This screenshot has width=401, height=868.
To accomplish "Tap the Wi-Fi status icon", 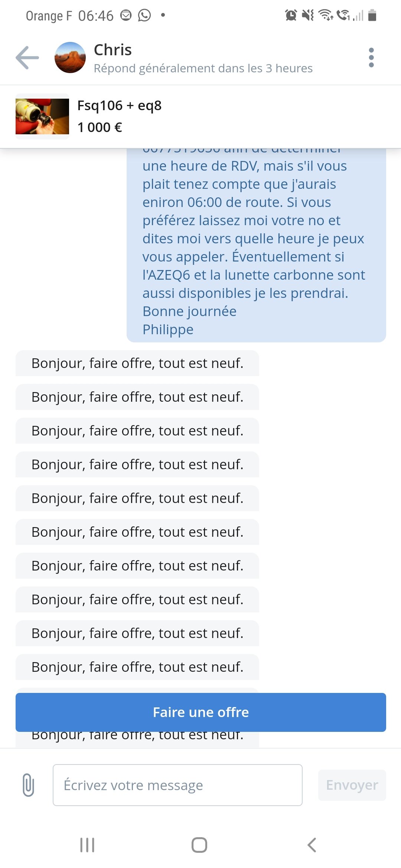I will tap(326, 15).
